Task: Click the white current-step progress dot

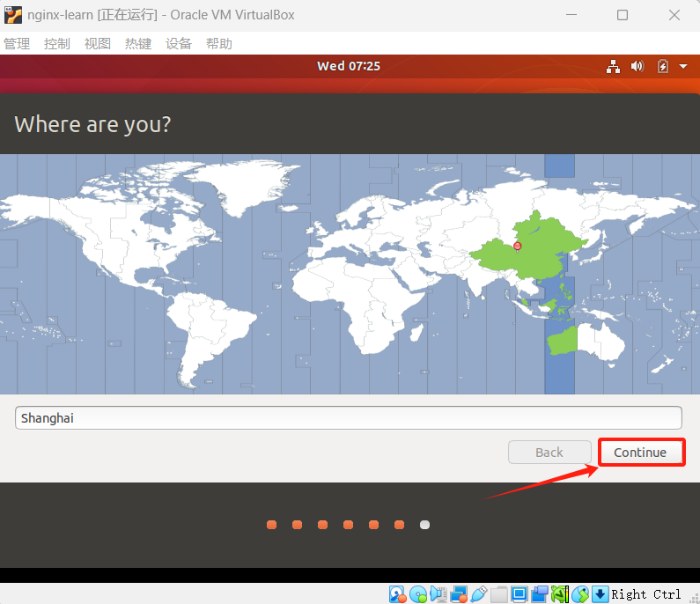Action: (x=425, y=525)
